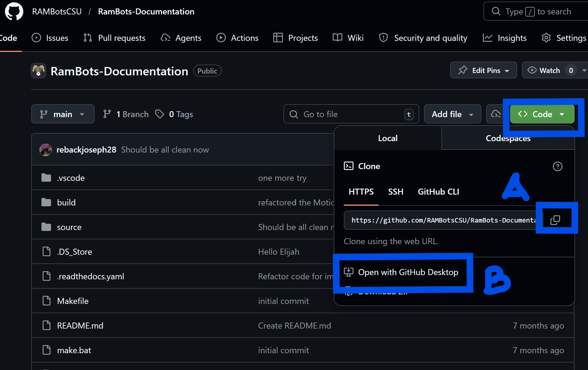The height and width of the screenshot is (370, 588).
Task: Focus the 'Type / to search' box
Action: click(x=536, y=11)
